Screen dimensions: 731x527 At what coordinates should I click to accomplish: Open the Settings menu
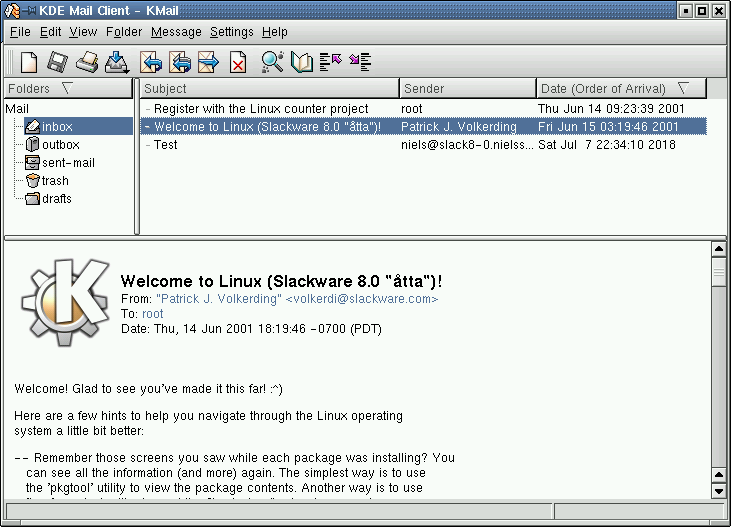[231, 32]
